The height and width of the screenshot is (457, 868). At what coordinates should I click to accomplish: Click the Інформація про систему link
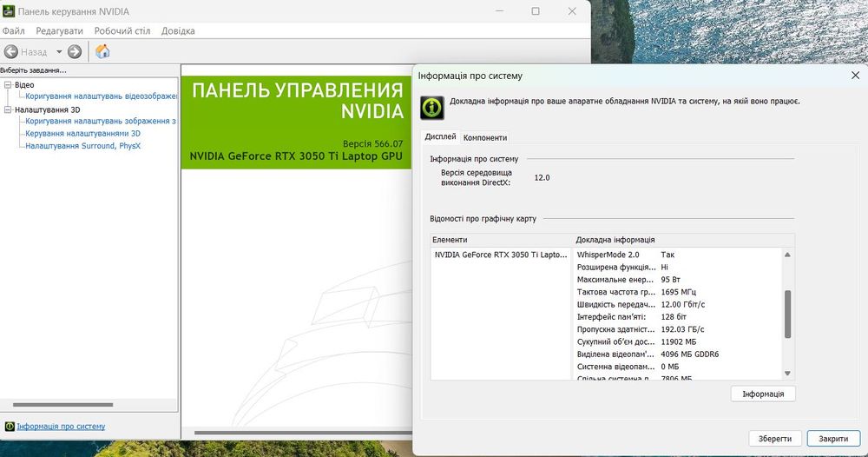point(61,427)
